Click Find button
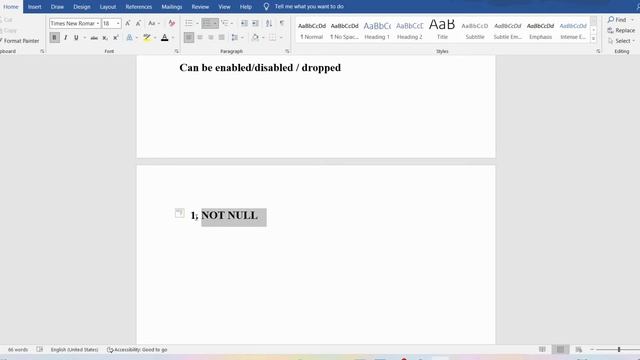 tap(617, 20)
